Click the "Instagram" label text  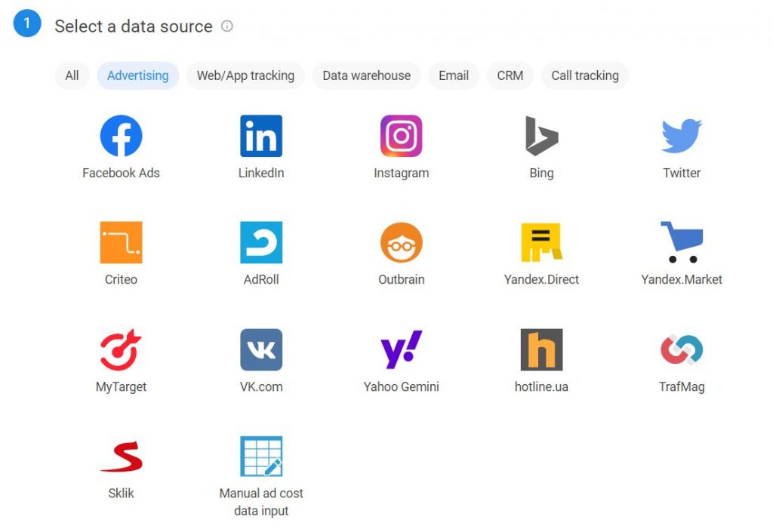[402, 173]
